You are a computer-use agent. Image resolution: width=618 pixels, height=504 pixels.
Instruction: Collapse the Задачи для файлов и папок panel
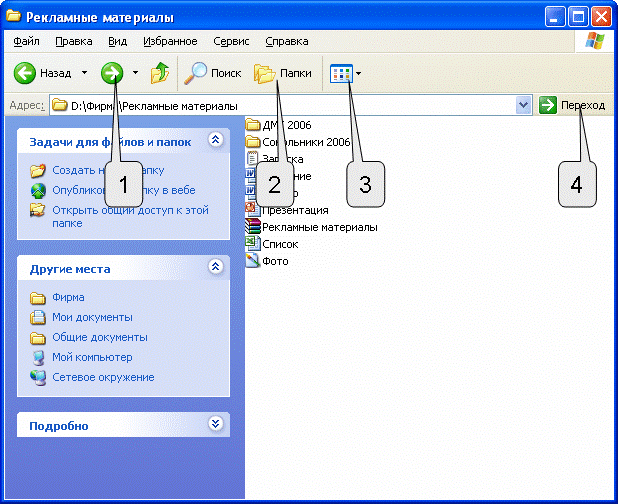pos(216,139)
